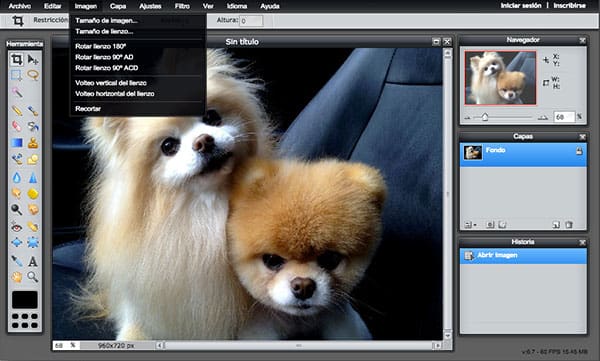The width and height of the screenshot is (600, 361).
Task: Click the crop icon in the options bar
Action: coord(18,21)
